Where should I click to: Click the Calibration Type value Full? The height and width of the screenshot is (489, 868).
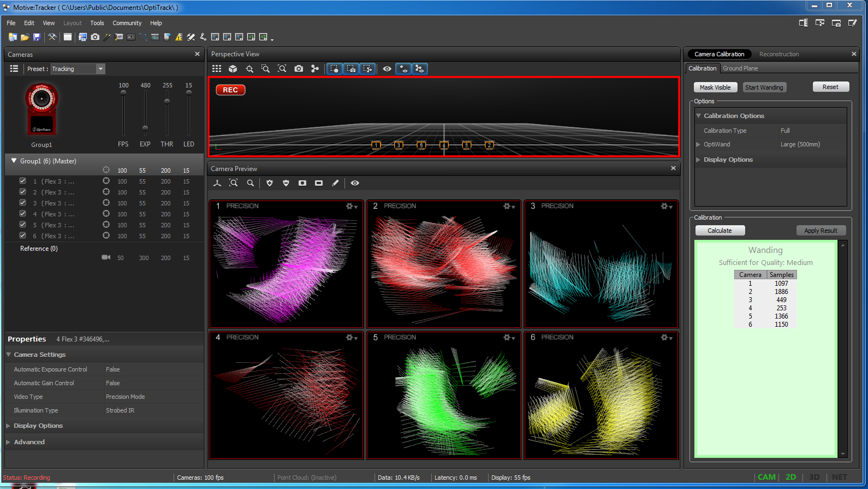785,131
